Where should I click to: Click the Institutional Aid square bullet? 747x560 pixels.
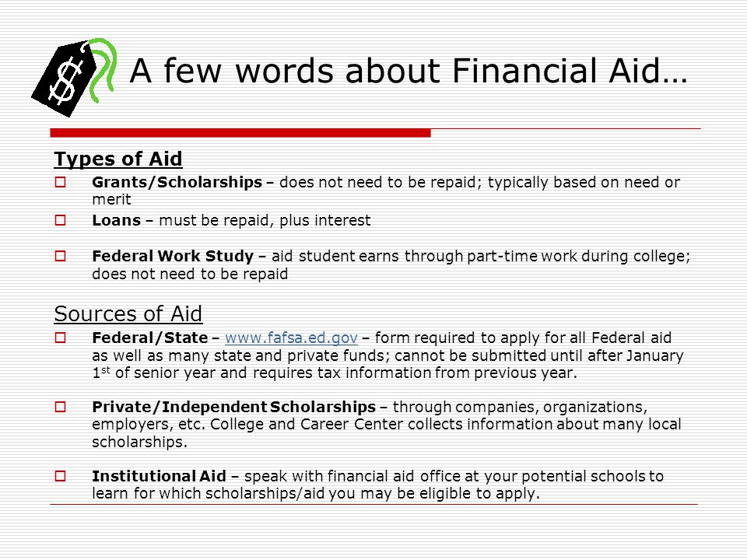click(x=60, y=476)
